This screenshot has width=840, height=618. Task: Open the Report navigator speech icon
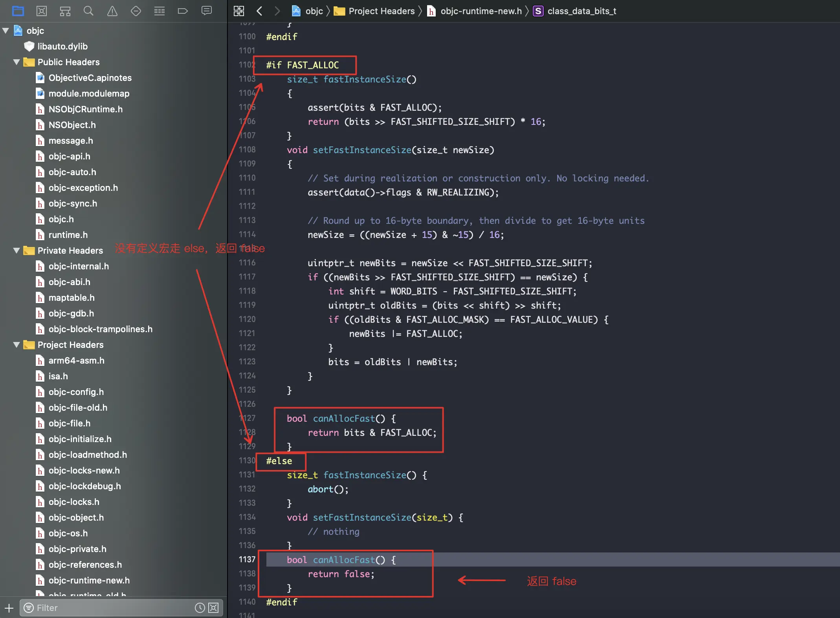(206, 11)
